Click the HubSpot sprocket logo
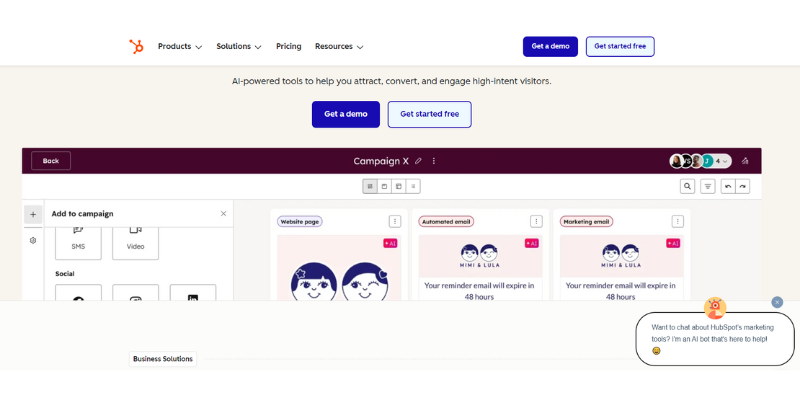 coord(136,46)
